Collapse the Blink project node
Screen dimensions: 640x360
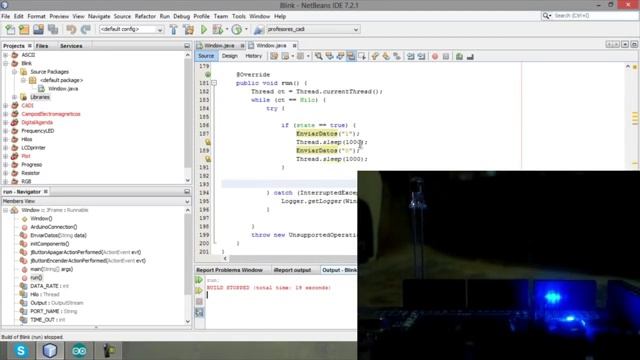(6, 63)
